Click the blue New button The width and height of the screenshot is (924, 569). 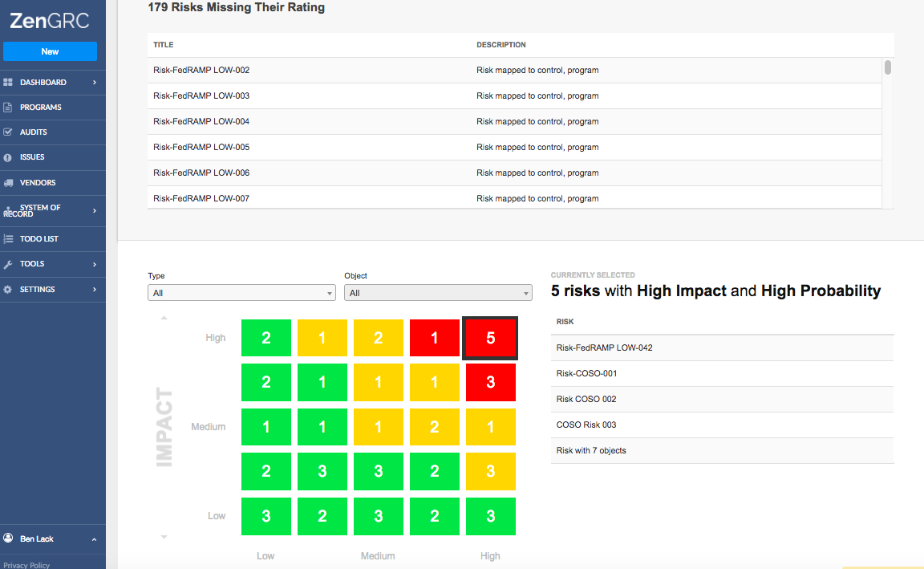(50, 51)
